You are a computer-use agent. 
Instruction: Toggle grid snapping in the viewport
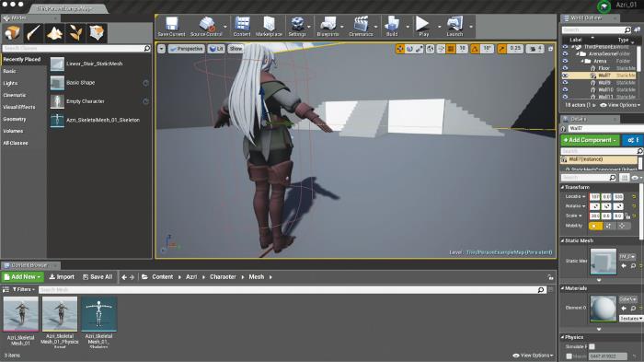coord(451,49)
